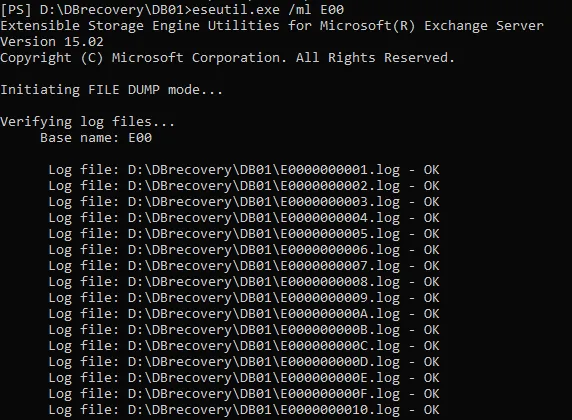Screen dimensions: 572x420
Task: Click the E0000000010.log line
Action: 244,410
